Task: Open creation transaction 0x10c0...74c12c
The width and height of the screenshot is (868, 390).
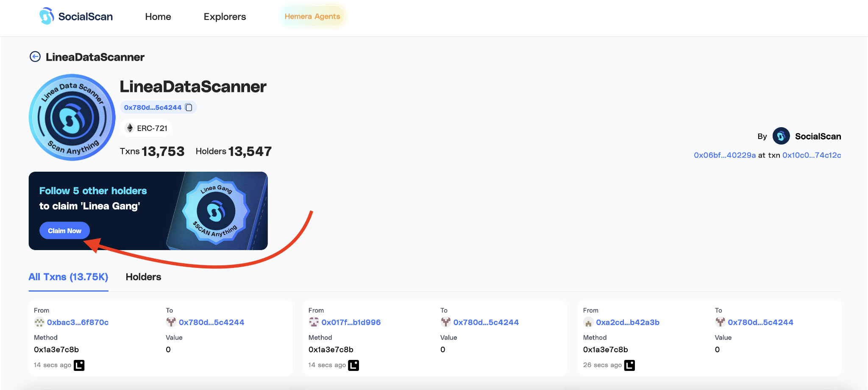Action: click(x=812, y=155)
